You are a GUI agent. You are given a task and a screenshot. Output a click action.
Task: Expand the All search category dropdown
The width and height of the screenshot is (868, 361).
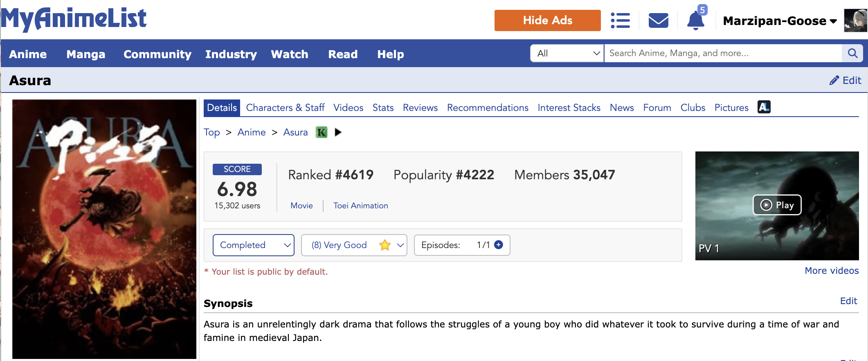567,53
